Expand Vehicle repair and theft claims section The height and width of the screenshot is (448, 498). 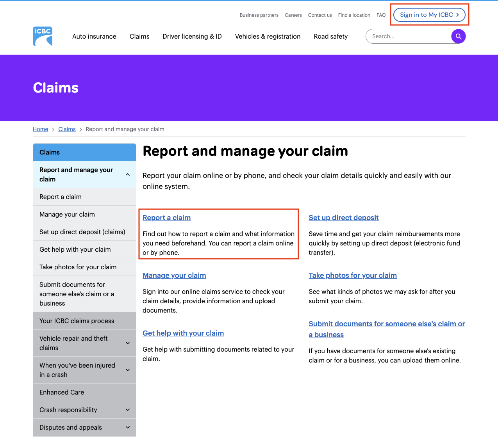[x=128, y=343]
